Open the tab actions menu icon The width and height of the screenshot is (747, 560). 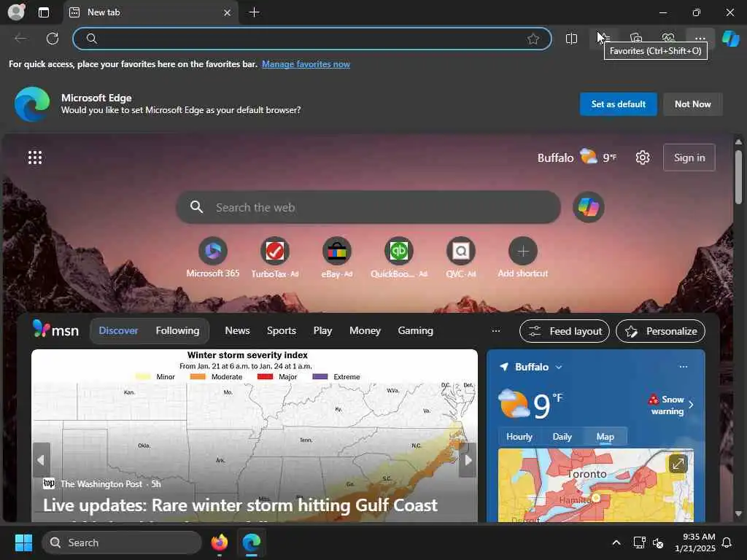[x=43, y=12]
